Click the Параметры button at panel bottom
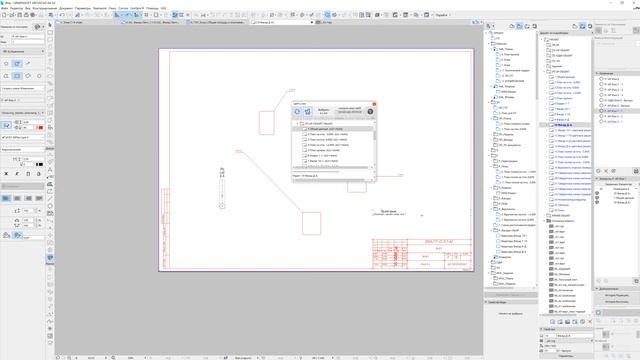The height and width of the screenshot is (360, 640). tap(565, 356)
